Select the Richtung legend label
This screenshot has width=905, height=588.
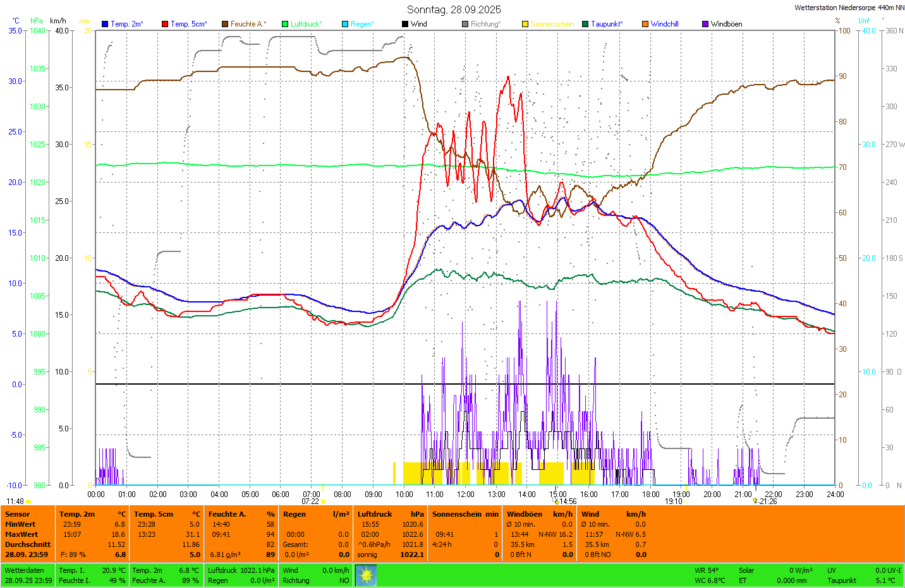click(485, 24)
